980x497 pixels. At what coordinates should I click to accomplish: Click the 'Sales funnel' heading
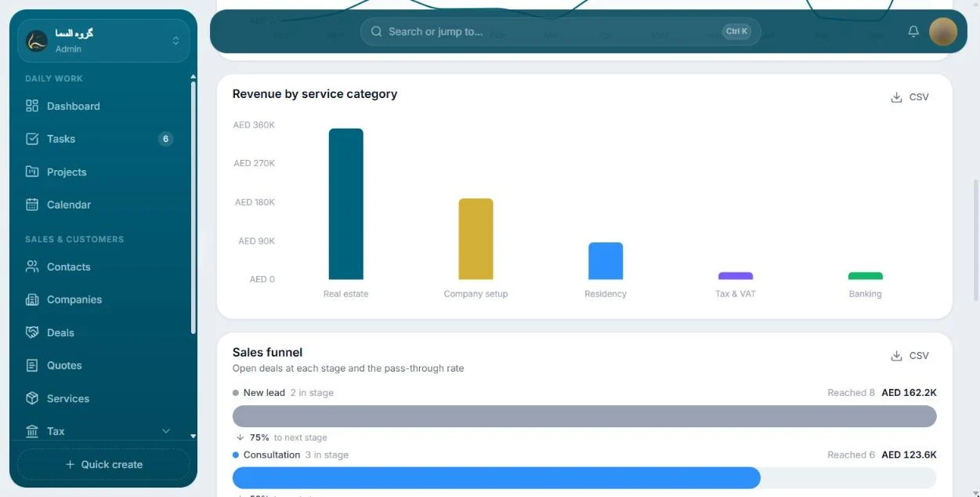(267, 353)
